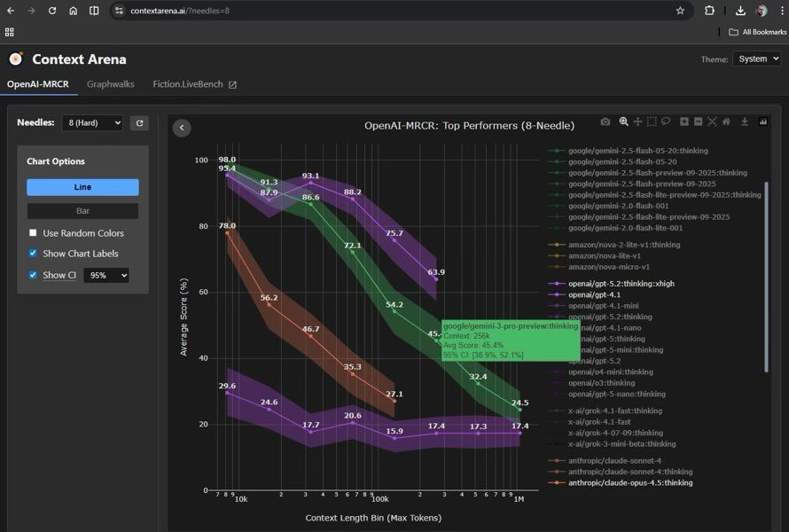Click the chart download data icon
The width and height of the screenshot is (789, 532).
click(x=744, y=121)
